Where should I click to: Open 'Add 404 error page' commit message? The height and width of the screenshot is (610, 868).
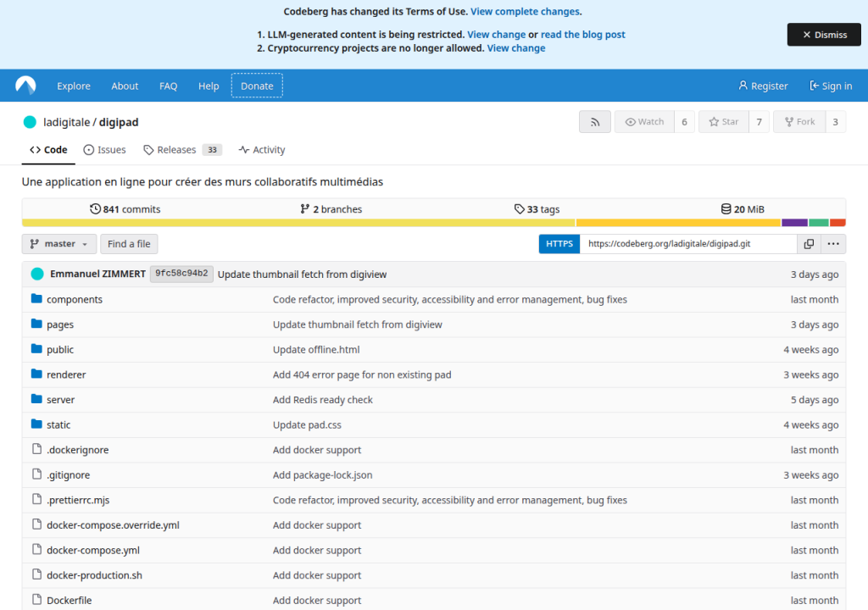tap(362, 374)
